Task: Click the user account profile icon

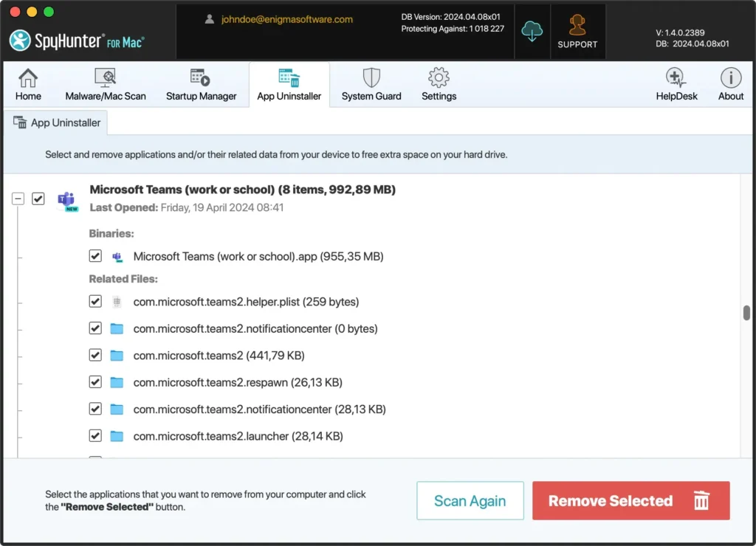Action: (209, 19)
